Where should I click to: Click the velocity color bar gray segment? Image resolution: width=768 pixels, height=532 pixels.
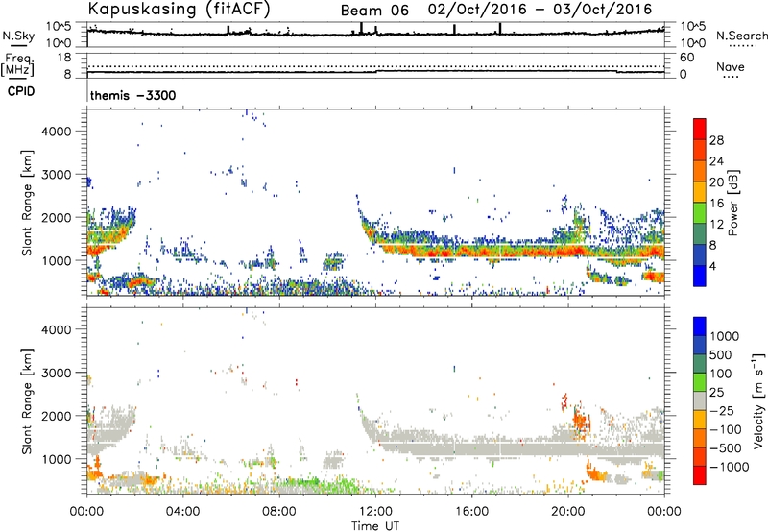tap(700, 400)
